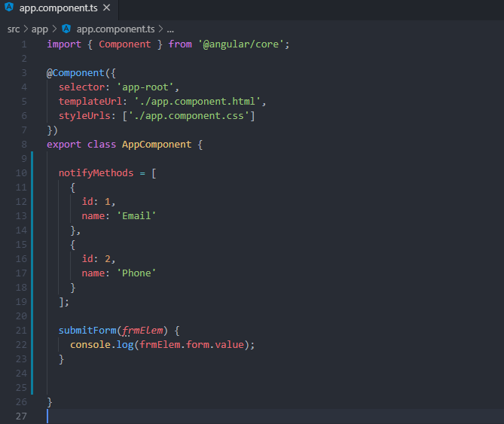Click the 'log' method call on line 22

click(x=125, y=345)
